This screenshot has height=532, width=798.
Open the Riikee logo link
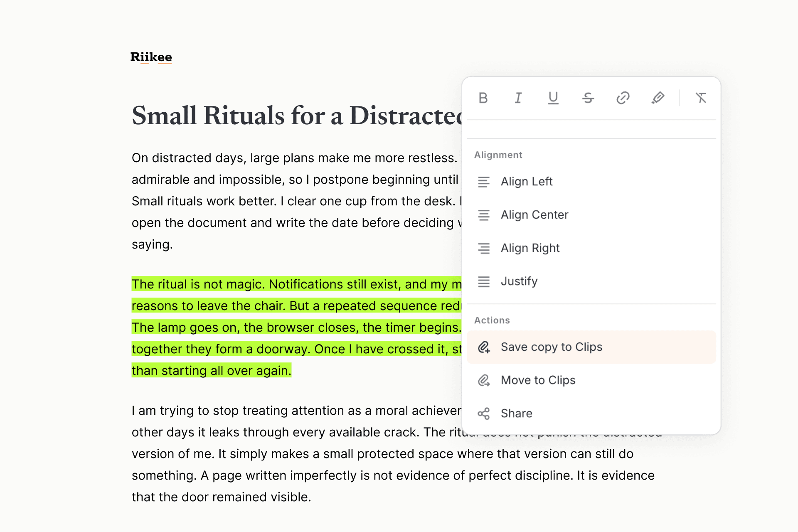click(x=151, y=57)
